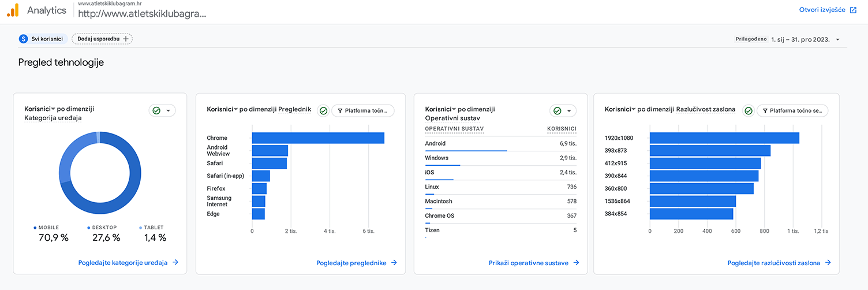868x290 pixels.
Task: Select the Android row in operating systems table
Action: [x=500, y=144]
